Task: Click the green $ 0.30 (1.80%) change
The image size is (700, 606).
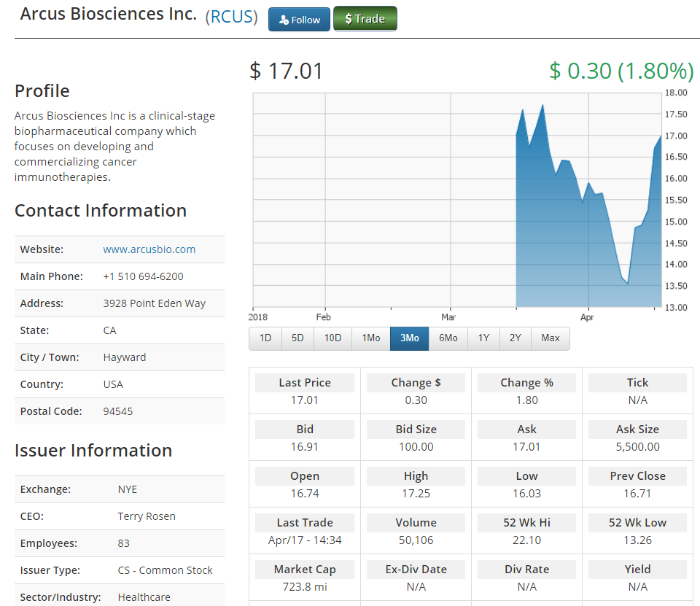Action: click(621, 71)
